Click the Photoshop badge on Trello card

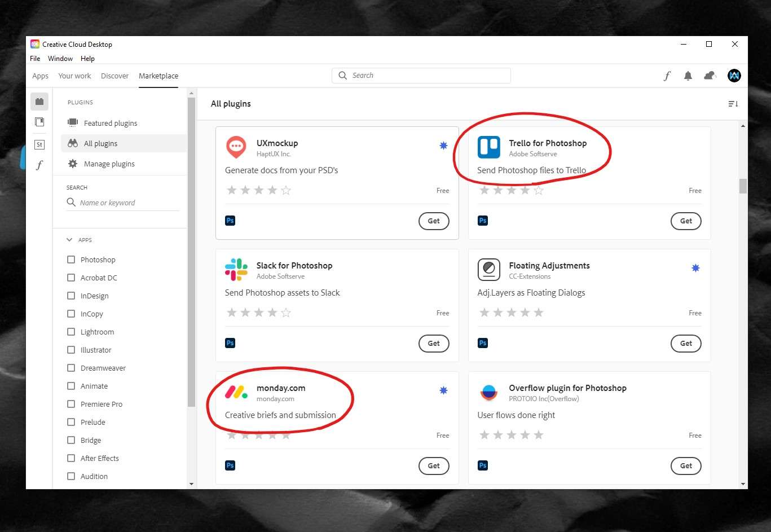(x=483, y=221)
